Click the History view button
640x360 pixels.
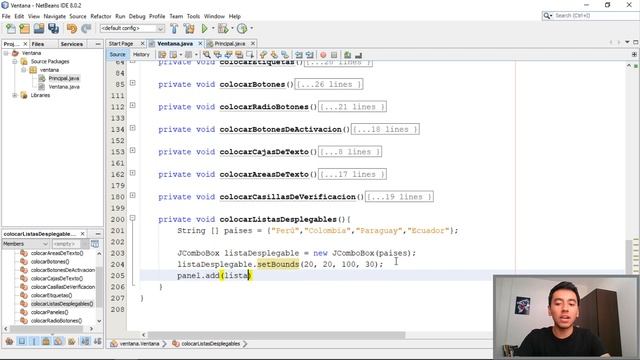141,54
